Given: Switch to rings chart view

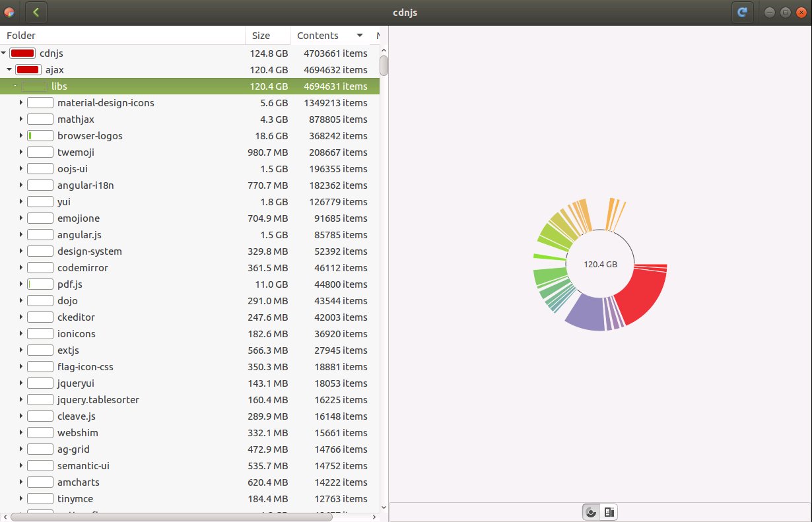Looking at the screenshot, I should [592, 512].
